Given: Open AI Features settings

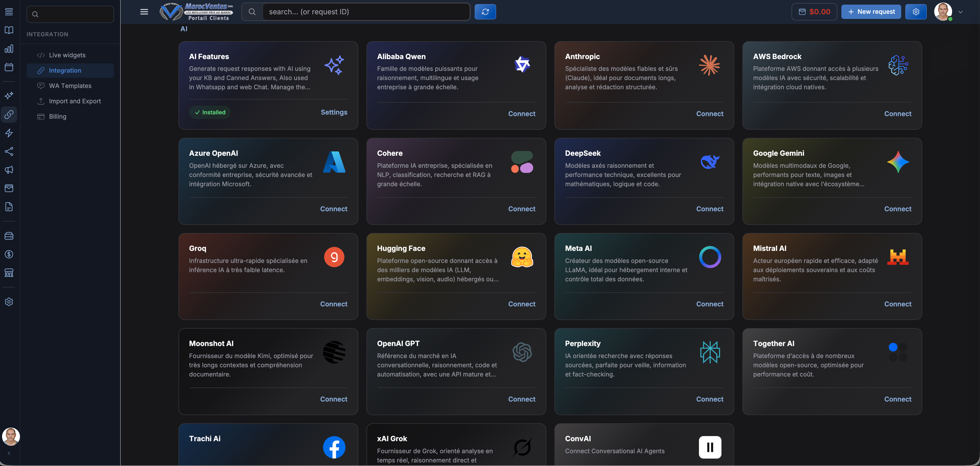Looking at the screenshot, I should click(334, 112).
